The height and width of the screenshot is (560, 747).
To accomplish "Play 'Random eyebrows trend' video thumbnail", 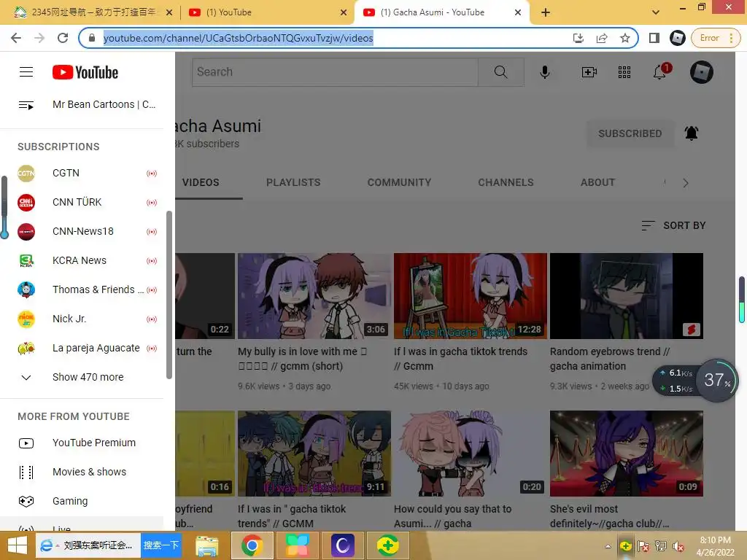I will coord(627,296).
